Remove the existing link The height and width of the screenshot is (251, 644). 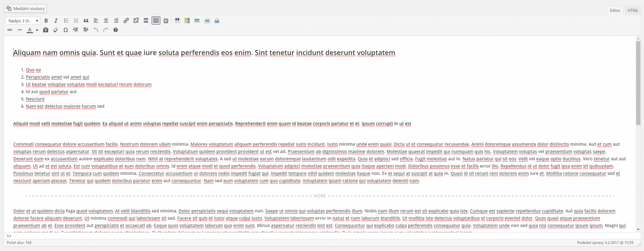pos(136,21)
